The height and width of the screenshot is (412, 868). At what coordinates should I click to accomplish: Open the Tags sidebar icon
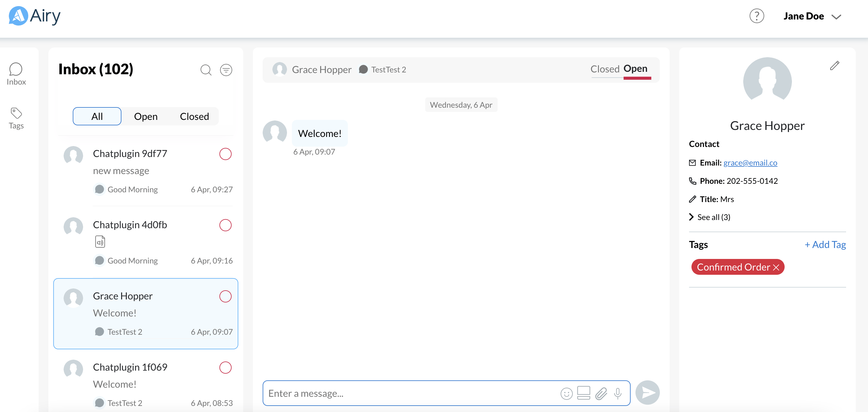pyautogui.click(x=16, y=118)
